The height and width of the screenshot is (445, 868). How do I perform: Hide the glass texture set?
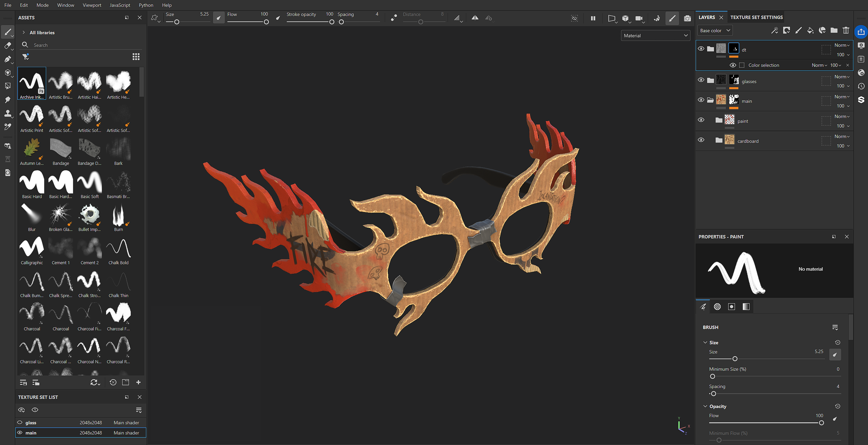(x=20, y=423)
